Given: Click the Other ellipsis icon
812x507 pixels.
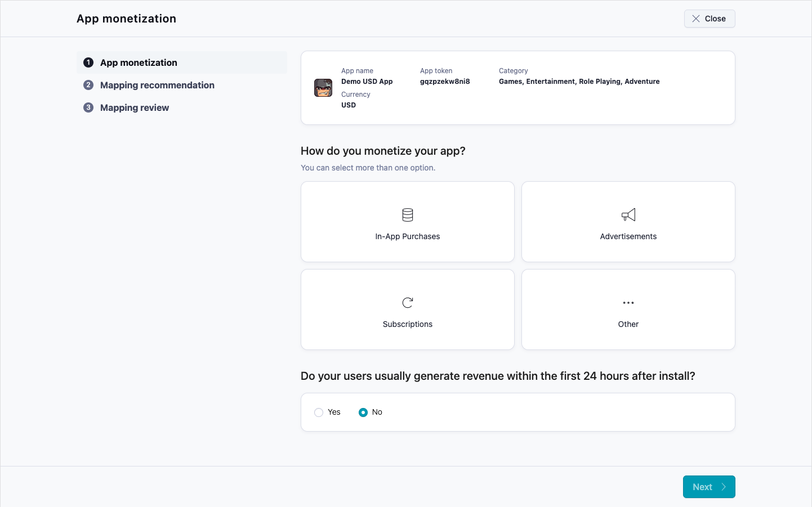Looking at the screenshot, I should pyautogui.click(x=628, y=302).
